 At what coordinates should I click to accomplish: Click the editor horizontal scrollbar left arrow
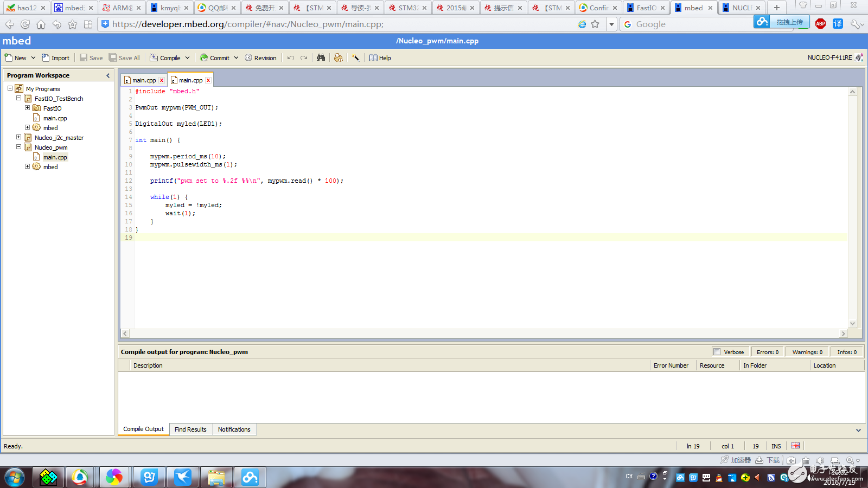(x=125, y=333)
